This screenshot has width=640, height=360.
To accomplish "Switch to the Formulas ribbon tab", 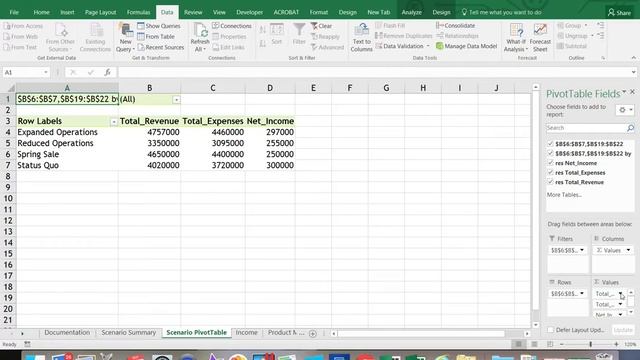I will [138, 12].
